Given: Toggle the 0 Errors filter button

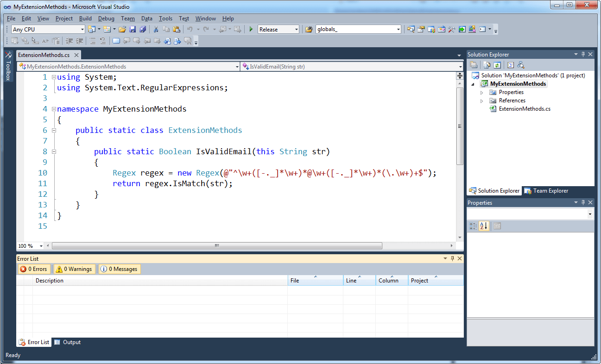Looking at the screenshot, I should [x=33, y=269].
